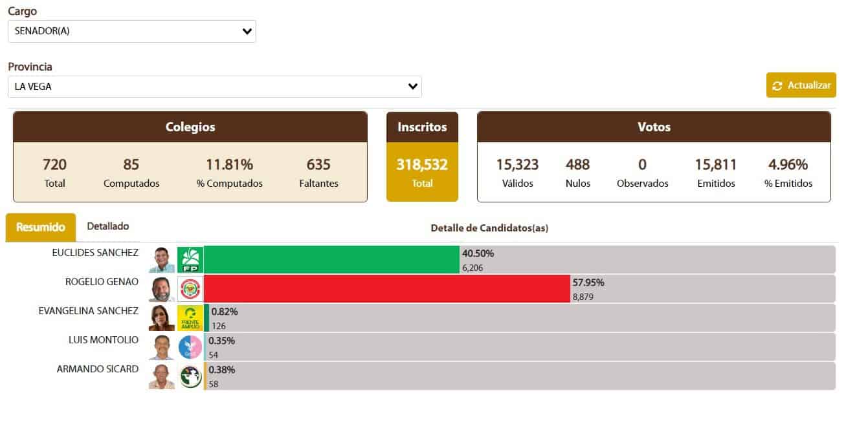868x428 pixels.
Task: Click the Frente Amplio party logo
Action: [190, 318]
